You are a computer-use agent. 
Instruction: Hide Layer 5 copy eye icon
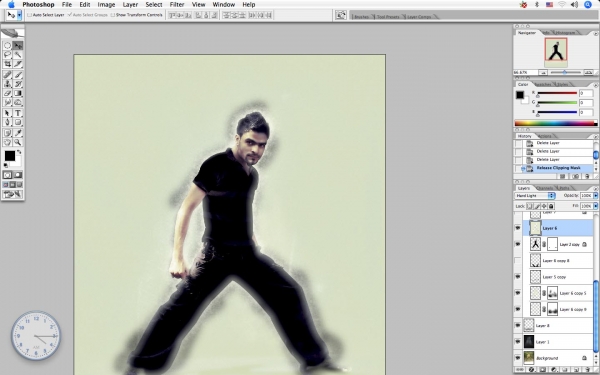click(x=518, y=277)
